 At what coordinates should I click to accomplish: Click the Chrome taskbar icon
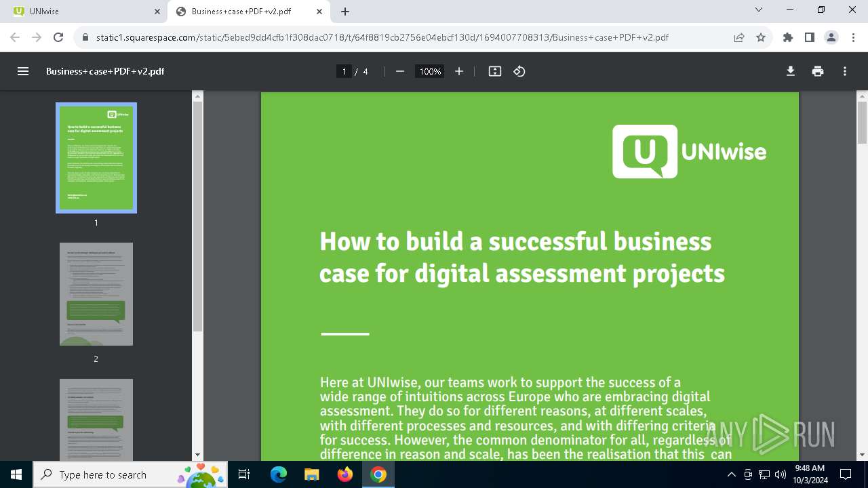coord(378,474)
